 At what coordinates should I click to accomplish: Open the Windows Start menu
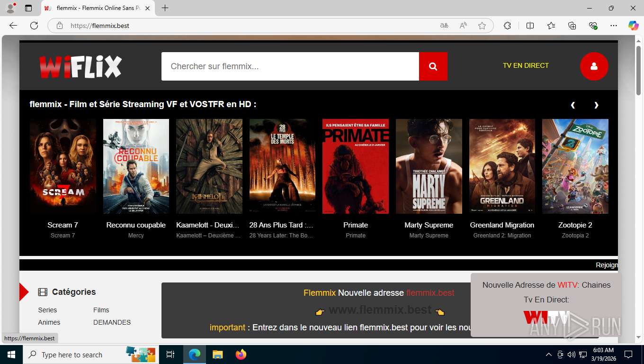point(11,355)
